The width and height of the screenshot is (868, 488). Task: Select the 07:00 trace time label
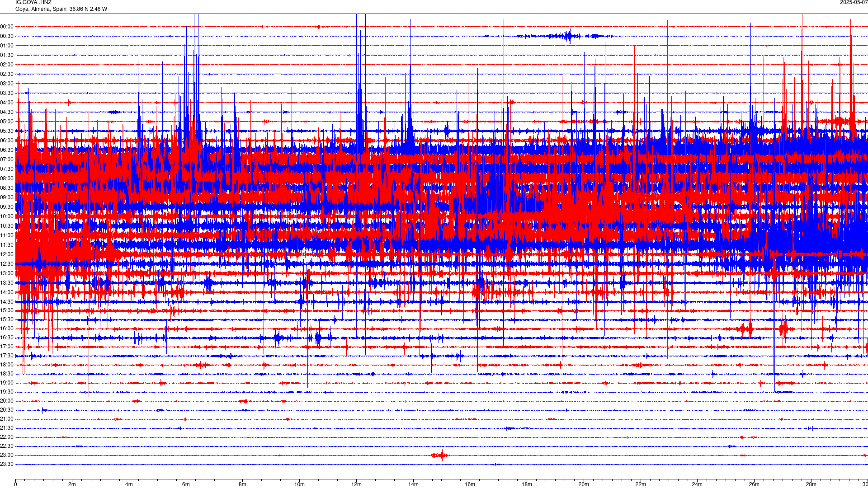point(7,160)
